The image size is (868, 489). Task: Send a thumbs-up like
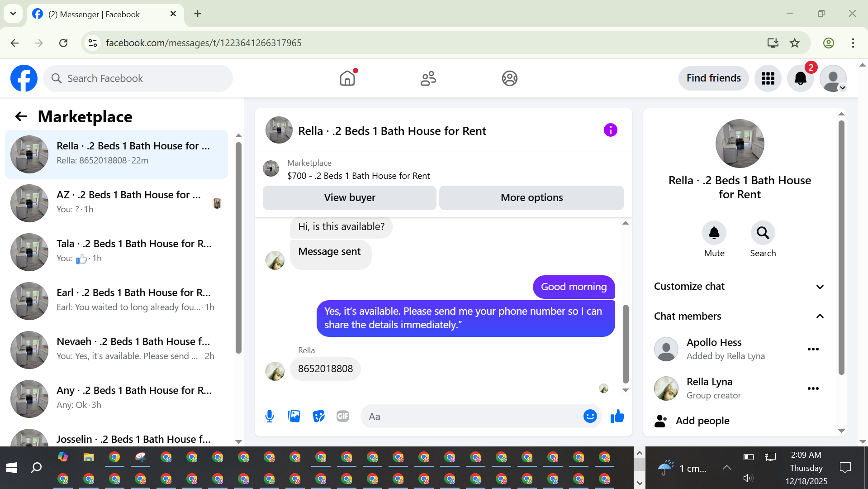pos(617,416)
